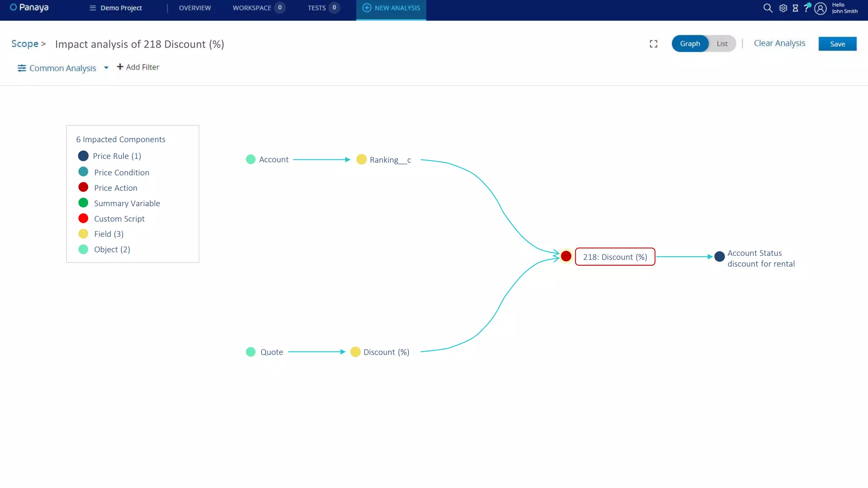Open the Overview tab

point(195,8)
